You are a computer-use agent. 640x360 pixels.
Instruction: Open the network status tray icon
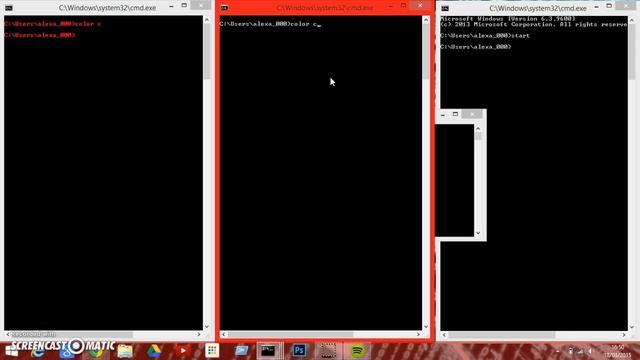click(580, 351)
